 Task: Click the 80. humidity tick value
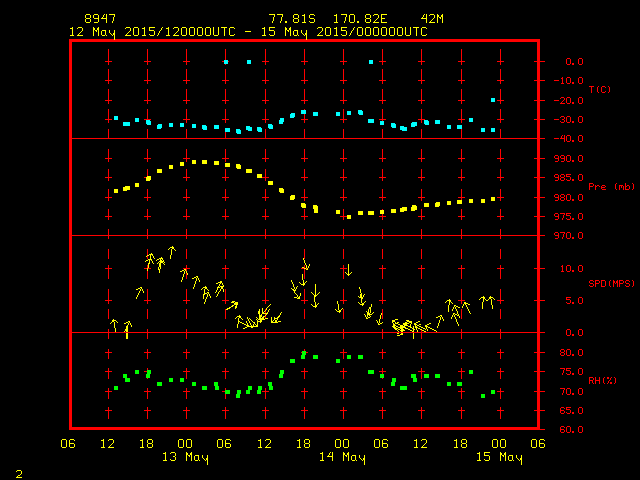click(x=571, y=353)
